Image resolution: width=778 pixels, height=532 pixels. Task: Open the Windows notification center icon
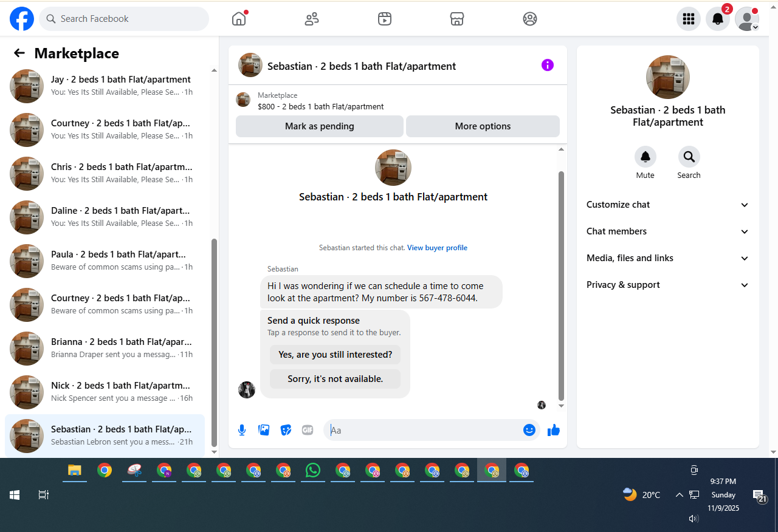click(759, 496)
